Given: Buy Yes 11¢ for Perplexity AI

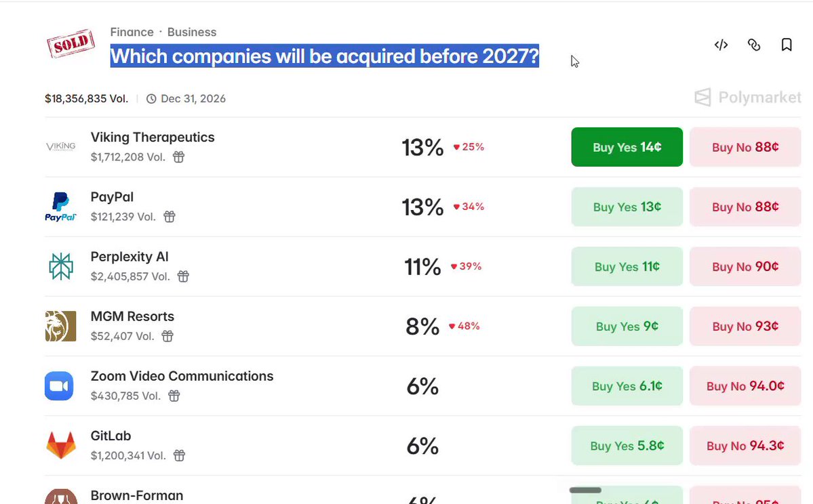Looking at the screenshot, I should point(627,267).
